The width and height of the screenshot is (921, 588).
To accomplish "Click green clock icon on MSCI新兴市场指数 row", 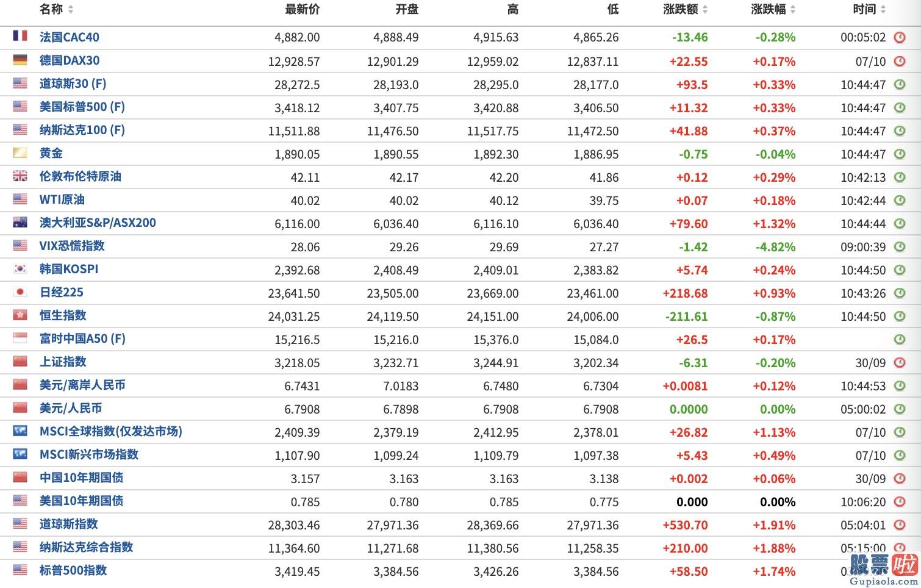I will [x=900, y=455].
